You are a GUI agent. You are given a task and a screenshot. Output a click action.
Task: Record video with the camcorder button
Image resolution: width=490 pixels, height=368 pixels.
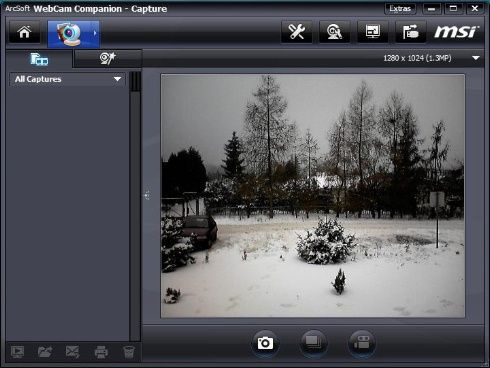[362, 343]
